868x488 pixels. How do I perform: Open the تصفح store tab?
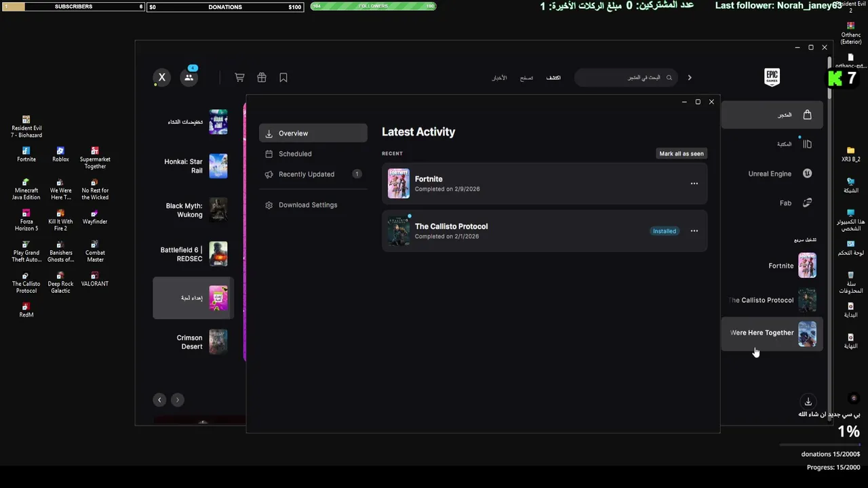click(x=527, y=78)
